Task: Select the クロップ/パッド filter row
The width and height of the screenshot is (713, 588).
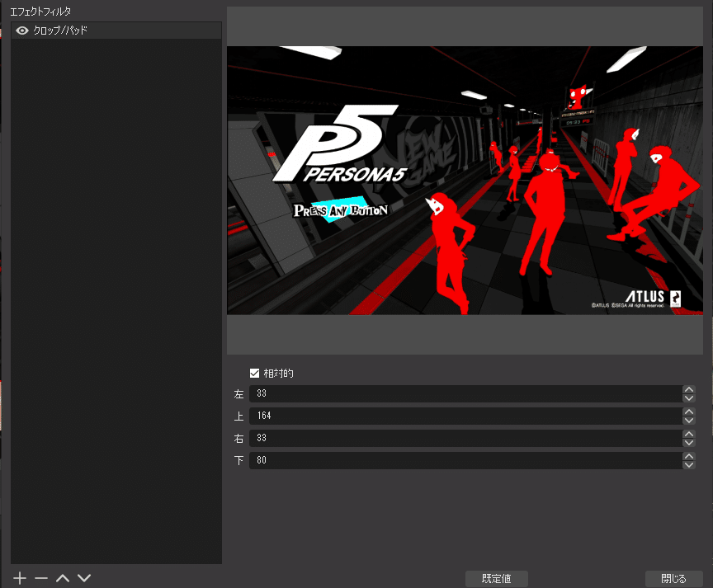Action: (116, 31)
